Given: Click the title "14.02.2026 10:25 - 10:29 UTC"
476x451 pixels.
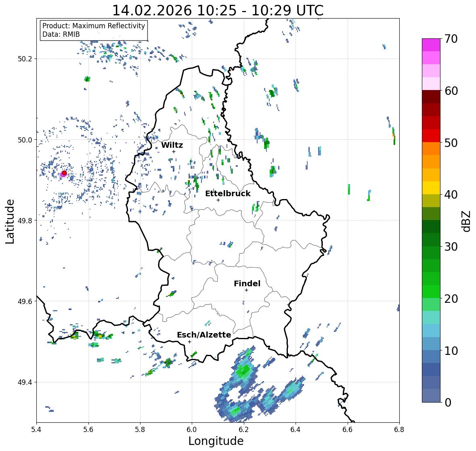Looking at the screenshot, I should click(218, 10).
